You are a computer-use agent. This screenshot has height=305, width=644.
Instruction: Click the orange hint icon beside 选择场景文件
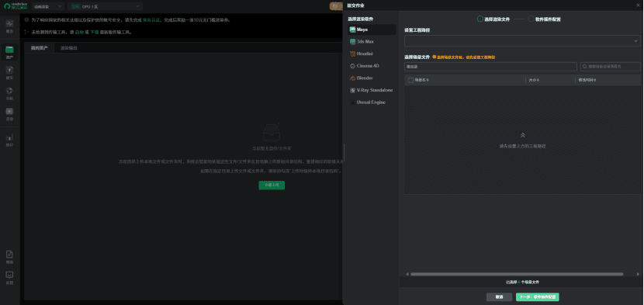tap(435, 57)
